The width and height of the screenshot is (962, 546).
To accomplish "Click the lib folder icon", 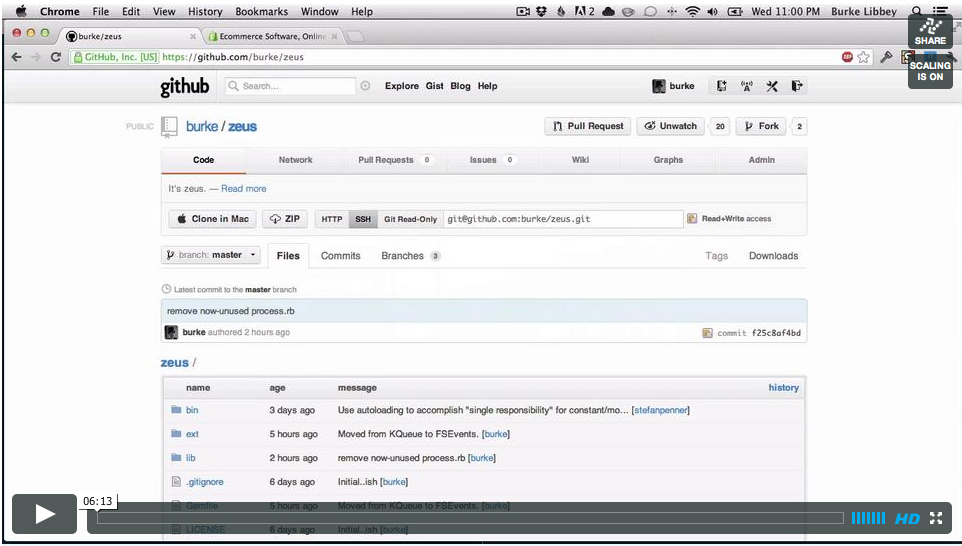I will point(176,457).
